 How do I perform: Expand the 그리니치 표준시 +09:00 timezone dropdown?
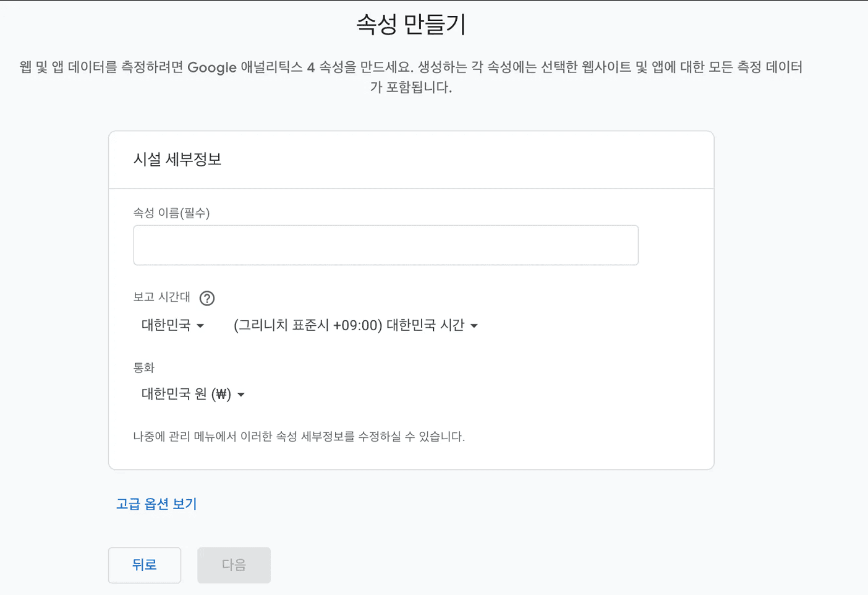(355, 325)
